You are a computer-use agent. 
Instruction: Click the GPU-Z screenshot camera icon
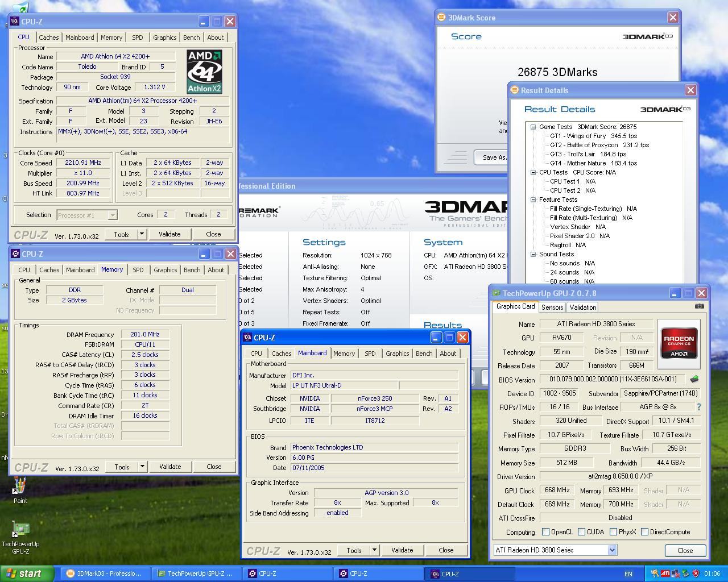point(699,306)
